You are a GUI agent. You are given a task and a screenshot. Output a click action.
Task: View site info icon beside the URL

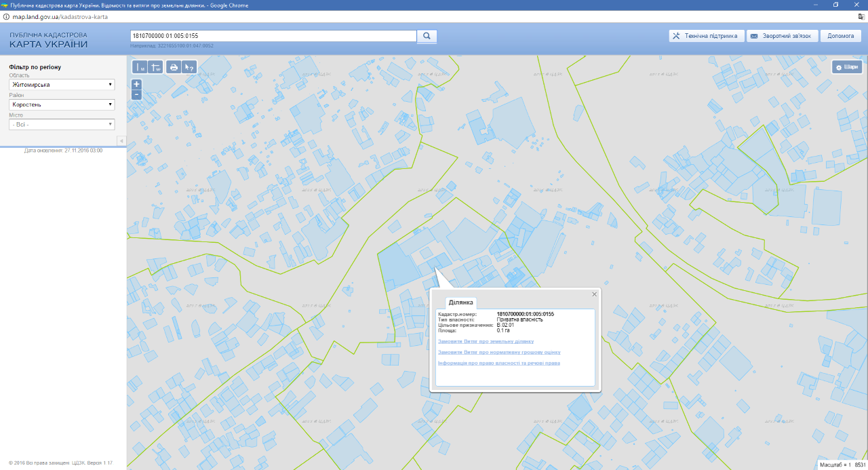point(6,16)
